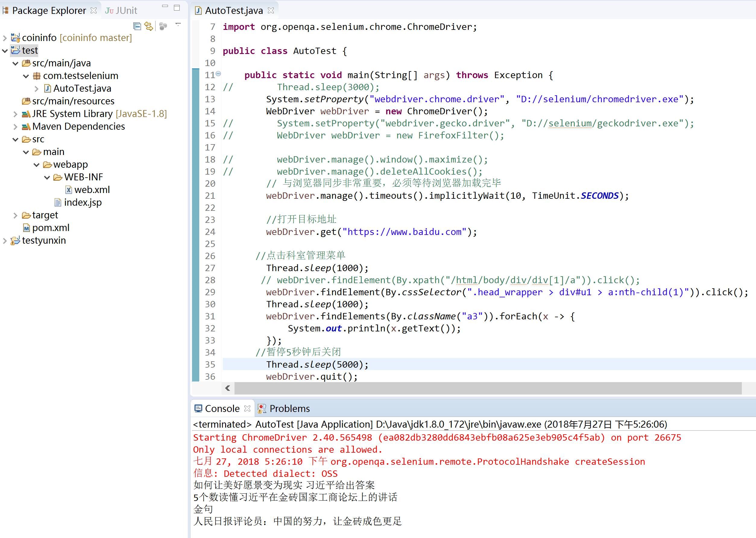Close the Console view tab
This screenshot has width=756, height=538.
[247, 408]
